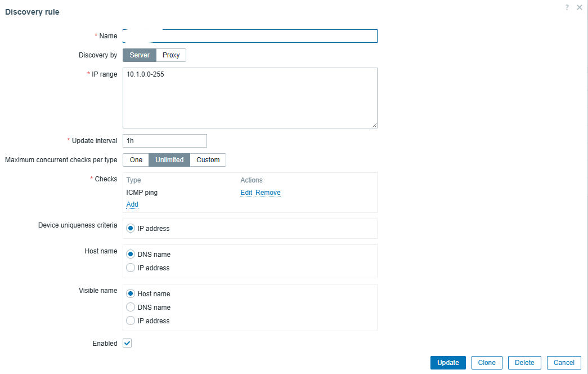Select Unlimited concurrent checks
Screen dimensions: 588x374
tap(169, 160)
